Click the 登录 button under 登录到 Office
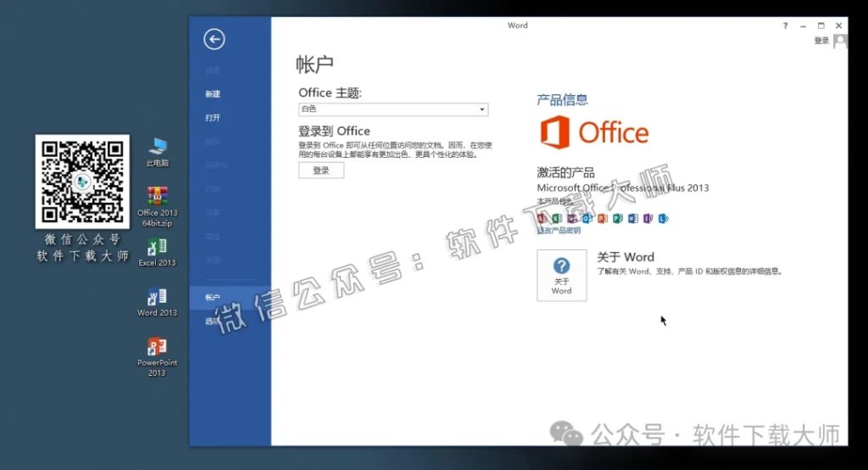 click(x=321, y=171)
